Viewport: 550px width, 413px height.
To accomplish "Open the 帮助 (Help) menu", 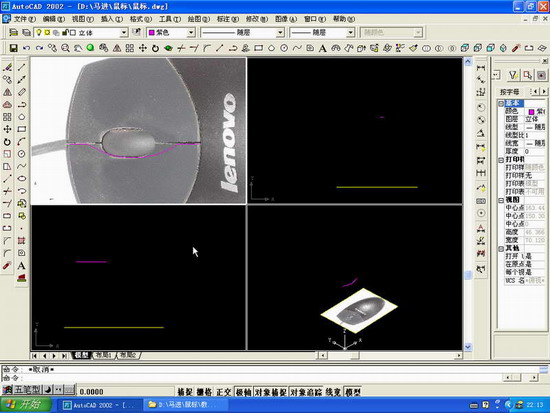I will (344, 19).
